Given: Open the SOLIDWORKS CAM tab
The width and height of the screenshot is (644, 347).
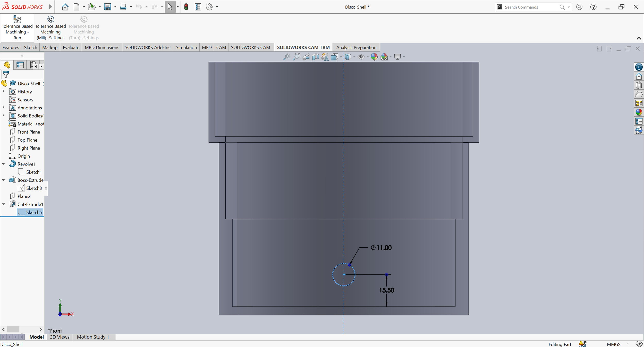Looking at the screenshot, I should pos(250,48).
